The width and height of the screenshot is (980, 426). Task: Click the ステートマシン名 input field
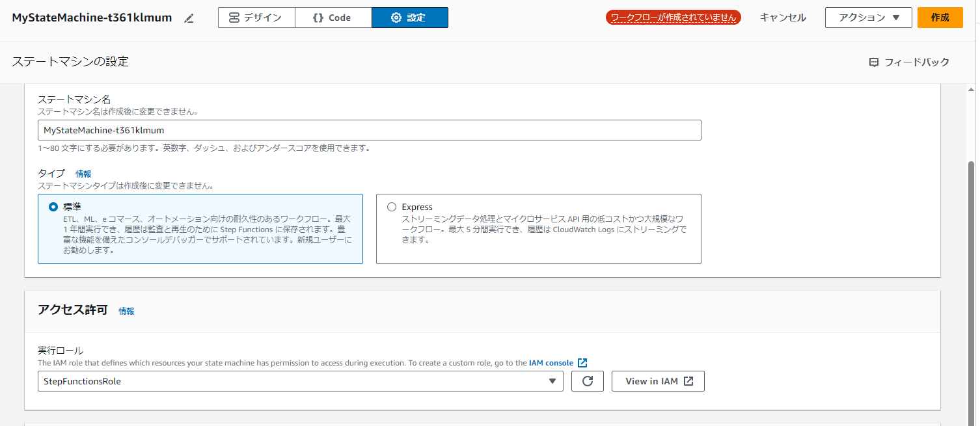[370, 130]
